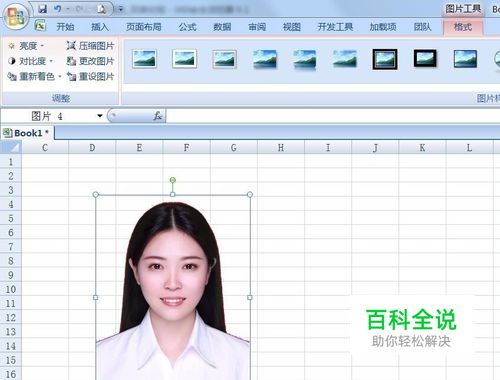Screen dimensions: 500x380
Task: Select column I header
Action: pyautogui.click(x=328, y=147)
